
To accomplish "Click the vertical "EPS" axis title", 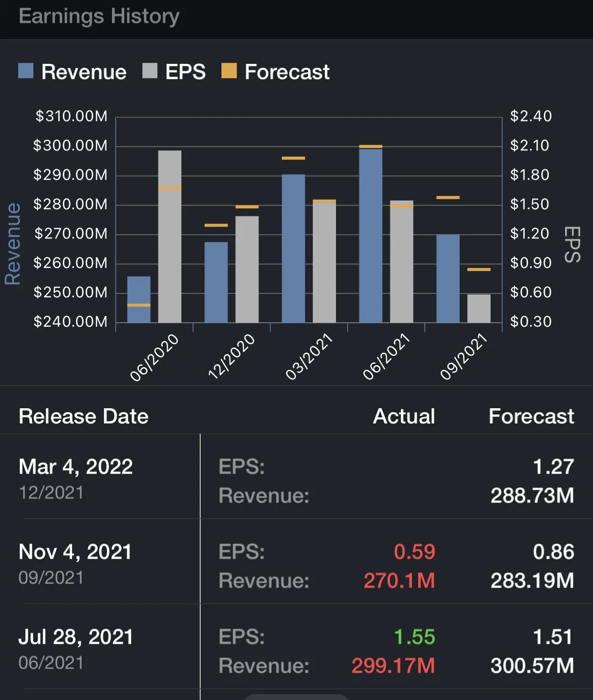I will [573, 245].
